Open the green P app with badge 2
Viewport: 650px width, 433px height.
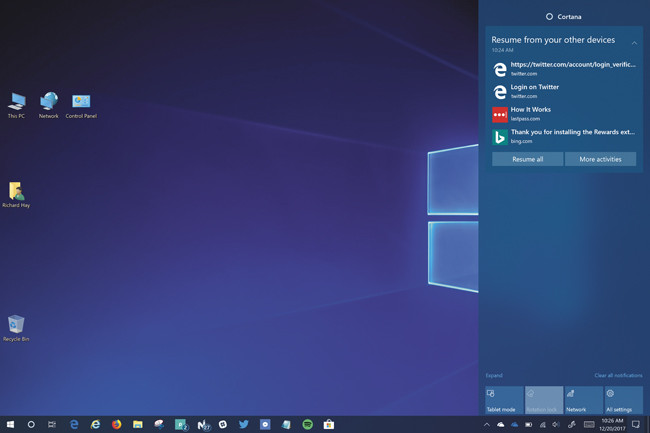click(181, 424)
